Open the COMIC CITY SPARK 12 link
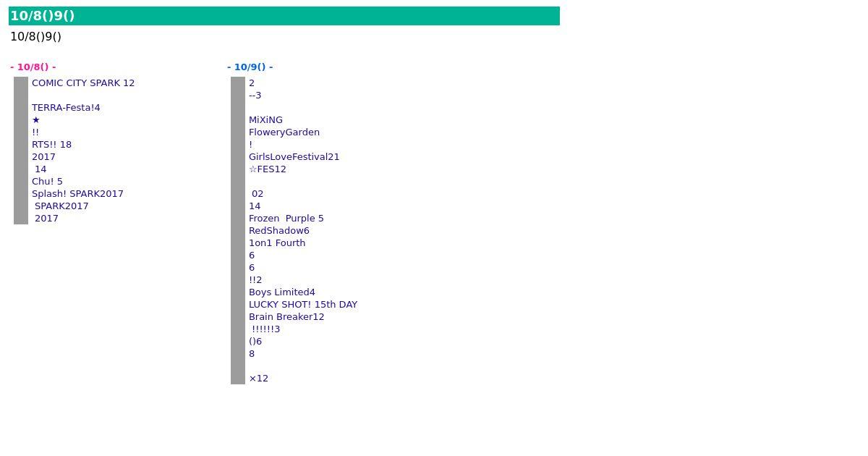This screenshot has width=868, height=456. pos(83,83)
